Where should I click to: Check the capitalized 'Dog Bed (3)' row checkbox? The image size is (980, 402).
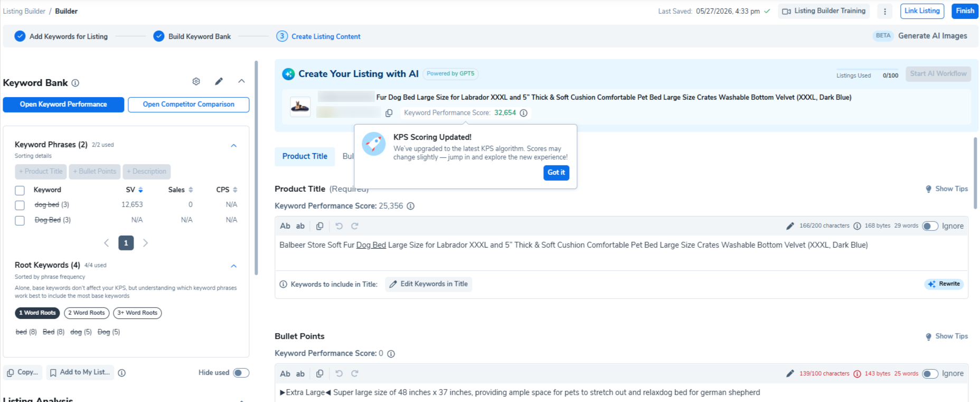pos(20,221)
